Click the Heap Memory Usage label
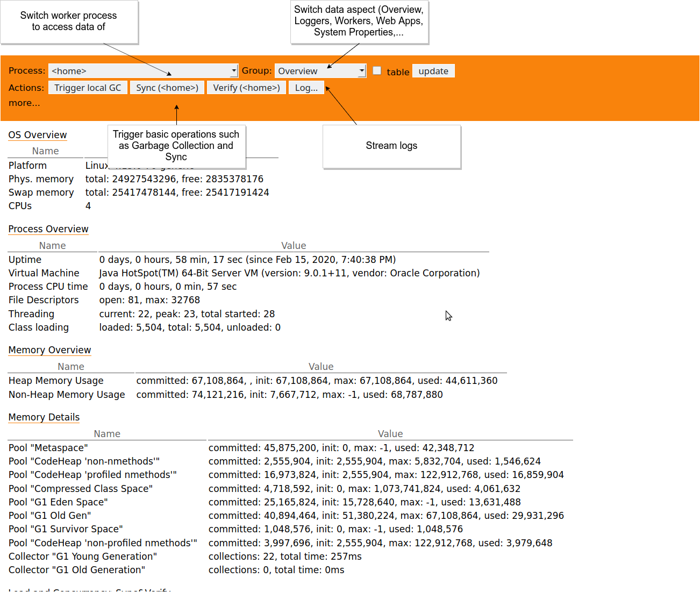 tap(56, 381)
